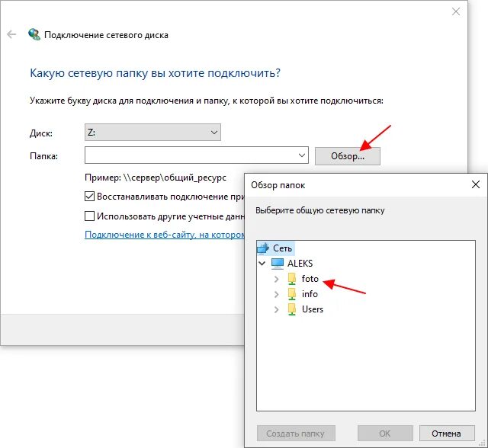The width and height of the screenshot is (488, 448).
Task: Click the Обзор папок title text
Action: (278, 185)
